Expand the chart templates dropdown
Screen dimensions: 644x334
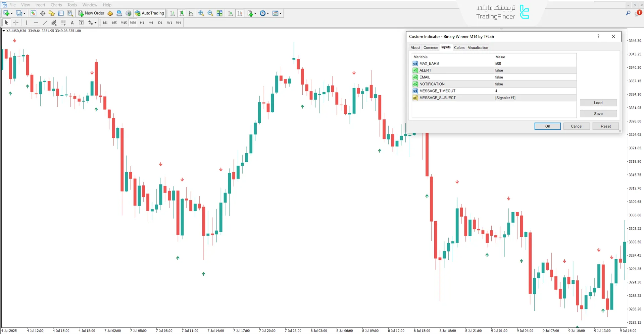281,14
